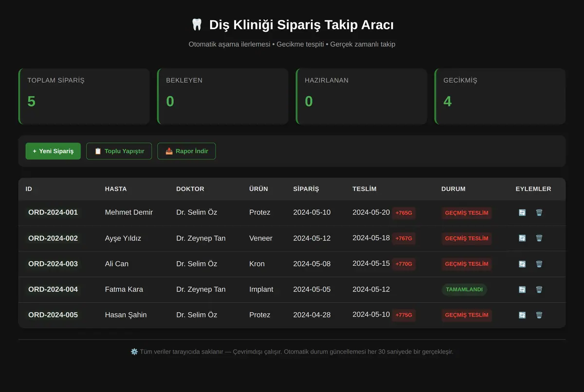Click the +767G delay badge

tap(404, 238)
